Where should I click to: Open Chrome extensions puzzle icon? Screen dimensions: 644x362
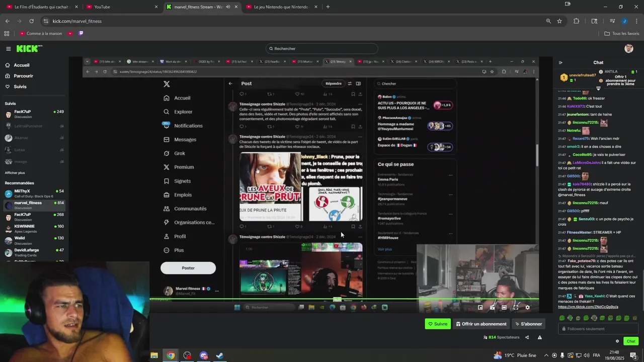pyautogui.click(x=577, y=21)
